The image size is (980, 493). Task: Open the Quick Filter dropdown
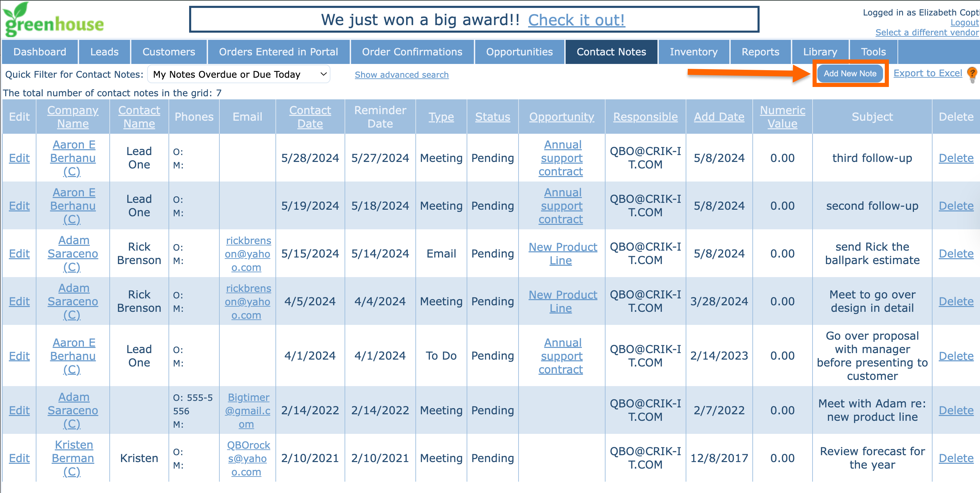click(x=239, y=75)
